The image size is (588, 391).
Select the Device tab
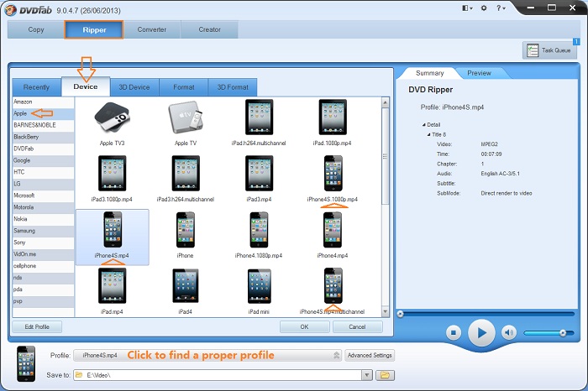[x=86, y=86]
